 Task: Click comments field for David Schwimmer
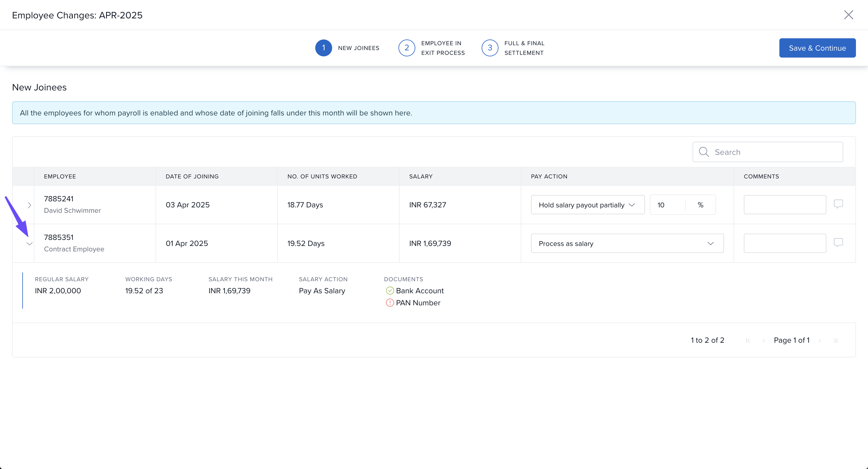point(785,205)
